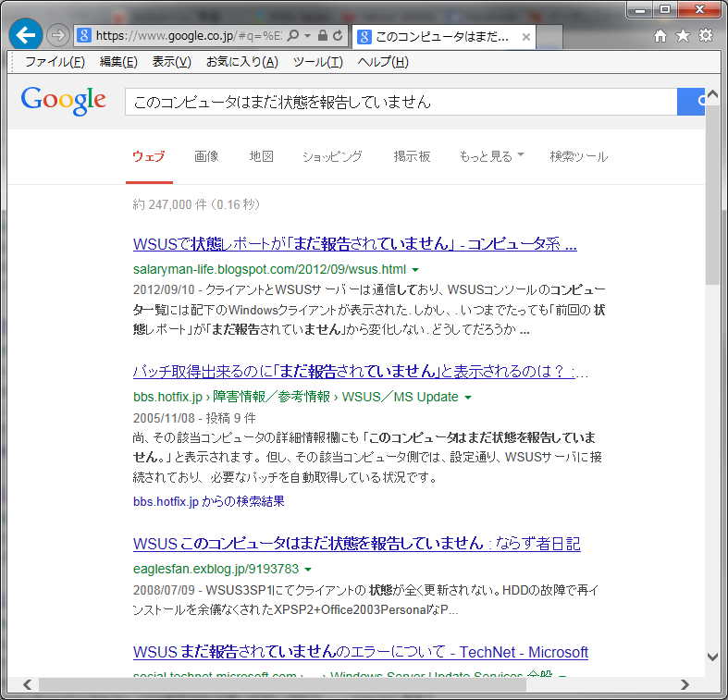Open the 検索ツール options
Screen dimensions: 728x700
click(x=579, y=156)
